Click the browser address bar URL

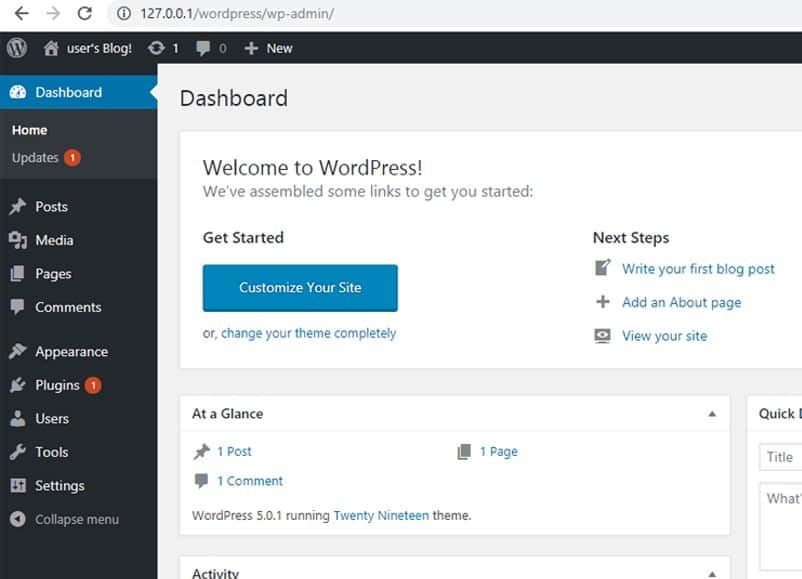[237, 13]
